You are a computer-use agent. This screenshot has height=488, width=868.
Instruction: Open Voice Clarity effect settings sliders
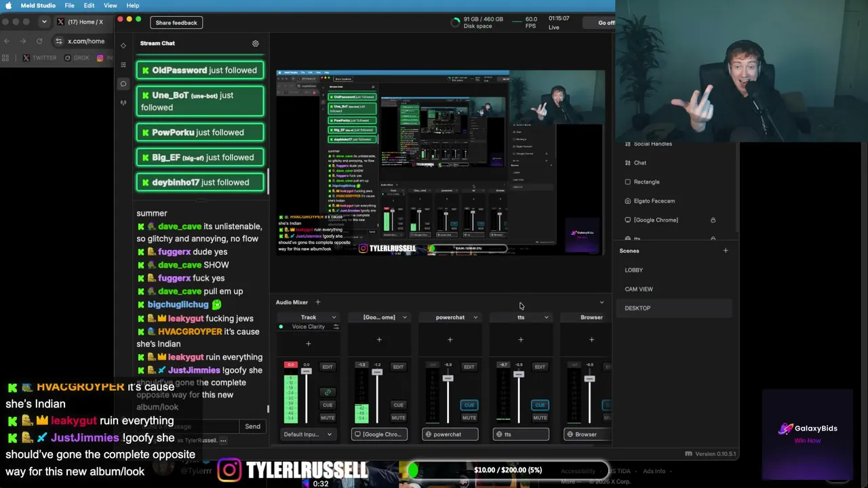(336, 327)
